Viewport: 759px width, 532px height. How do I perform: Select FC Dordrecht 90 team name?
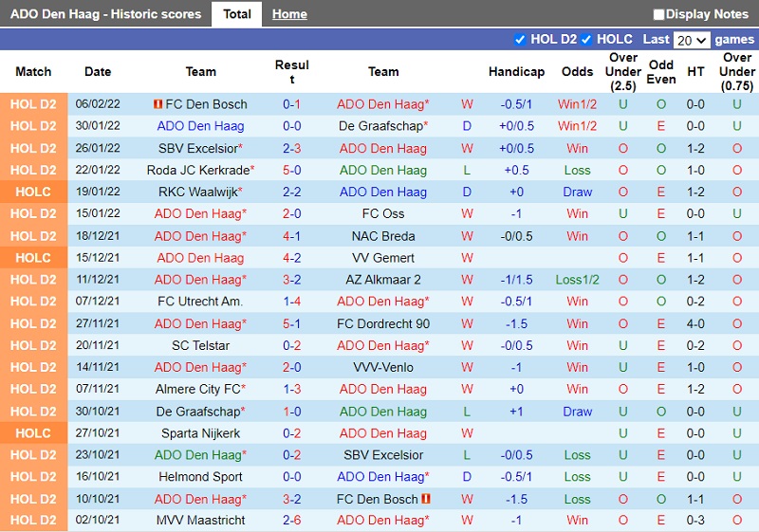pos(383,323)
